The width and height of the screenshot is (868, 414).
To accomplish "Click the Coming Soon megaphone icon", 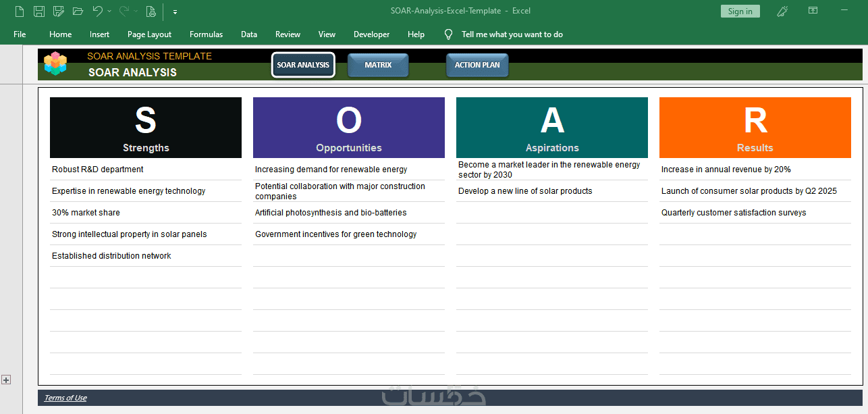I will (783, 11).
